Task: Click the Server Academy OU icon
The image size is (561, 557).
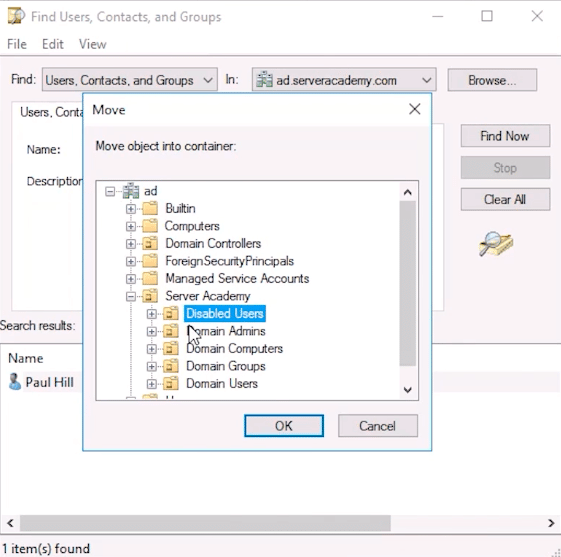Action: click(150, 296)
